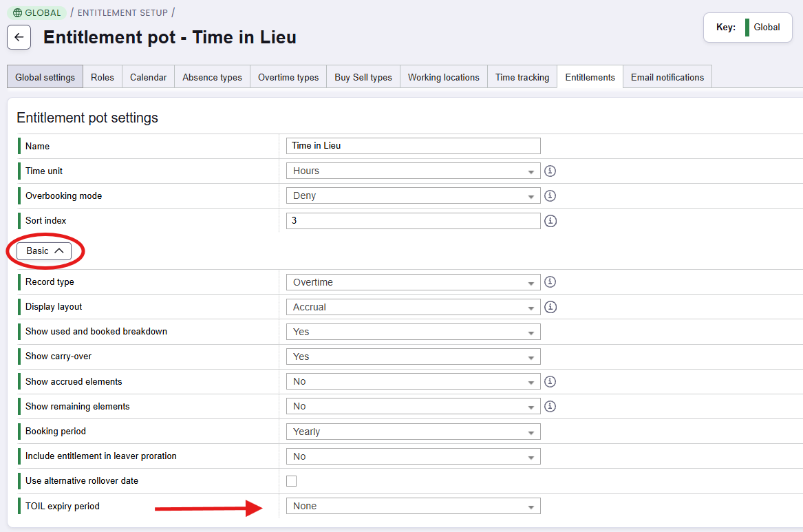Click the Entitlement Setup breadcrumb link

pos(122,12)
